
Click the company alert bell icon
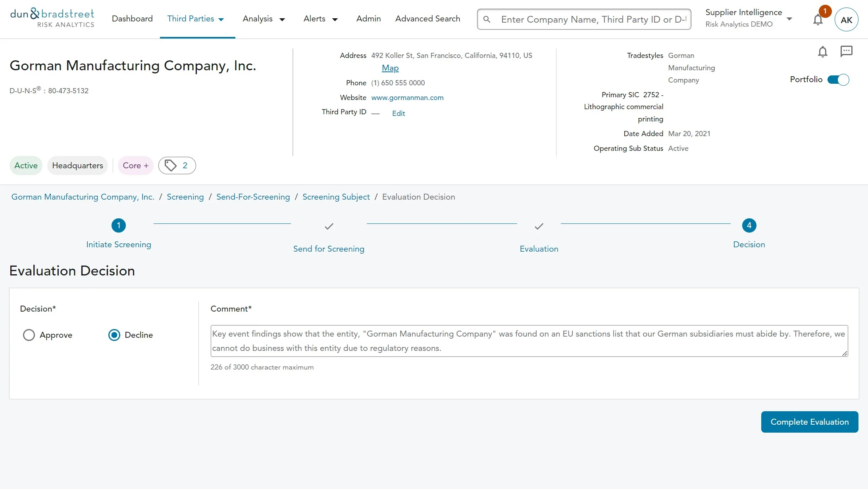823,52
